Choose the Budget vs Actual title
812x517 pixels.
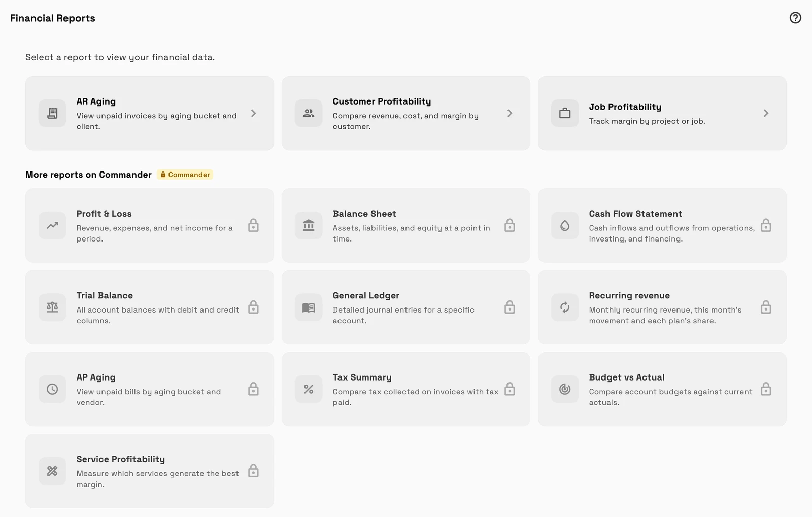pyautogui.click(x=627, y=377)
